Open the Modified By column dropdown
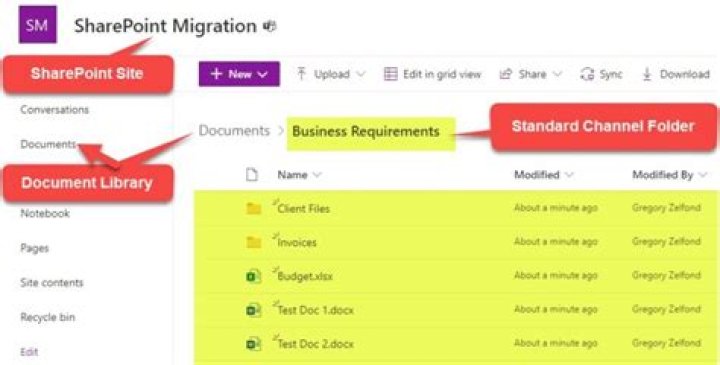This screenshot has height=365, width=720. pyautogui.click(x=703, y=175)
